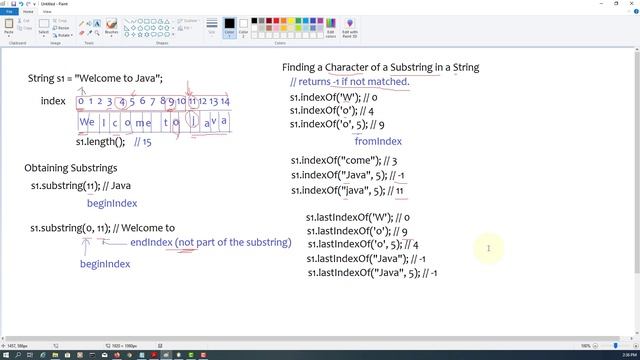The image size is (640, 360).
Task: Open dropdown arrow under Select
Action: click(x=44, y=36)
